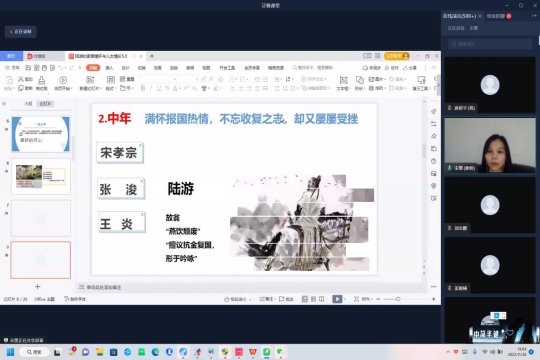This screenshot has height=360, width=540.
Task: Toggle Bold formatting button
Action: point(143,89)
